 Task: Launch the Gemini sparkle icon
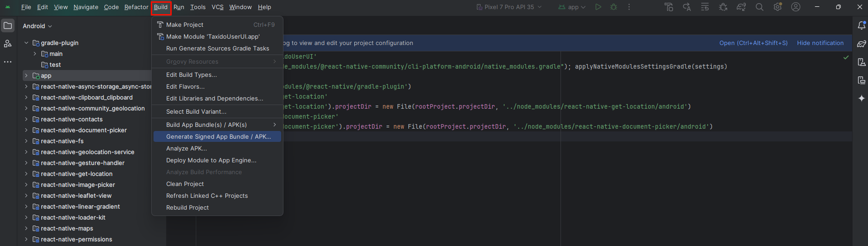(x=861, y=98)
